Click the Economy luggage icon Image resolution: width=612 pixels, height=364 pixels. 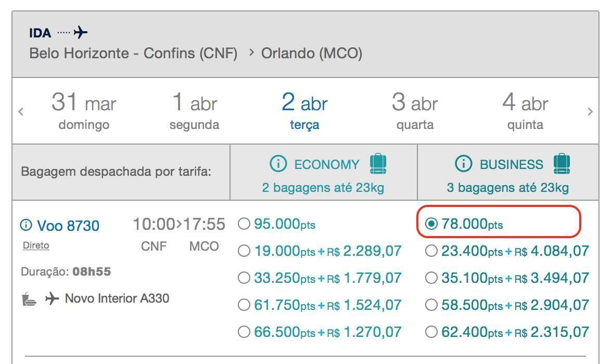378,164
